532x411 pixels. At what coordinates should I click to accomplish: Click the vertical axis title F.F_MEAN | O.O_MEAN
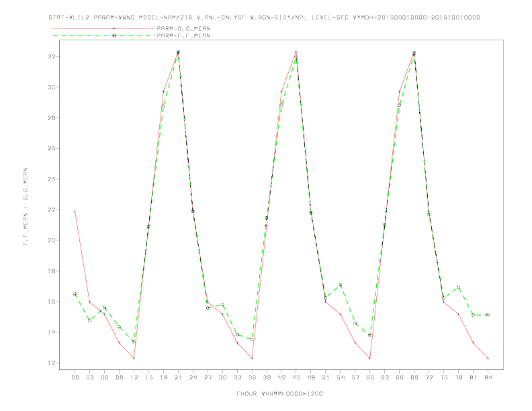[x=26, y=207]
